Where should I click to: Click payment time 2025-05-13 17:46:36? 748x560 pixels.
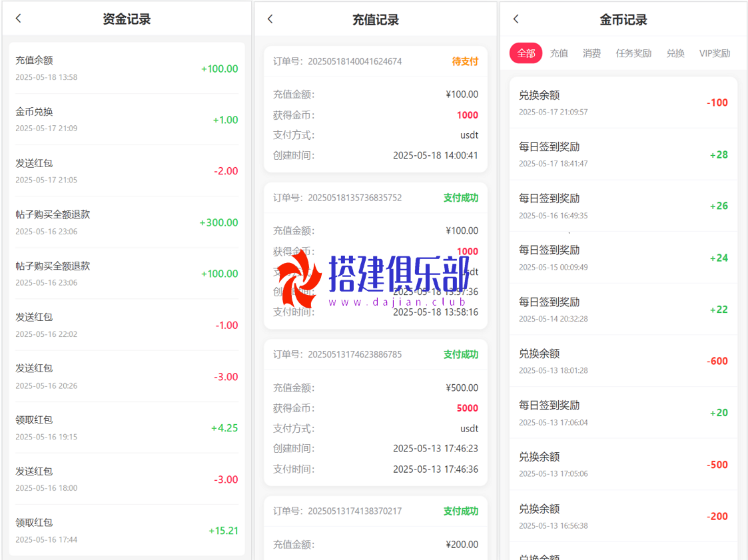[x=436, y=469]
